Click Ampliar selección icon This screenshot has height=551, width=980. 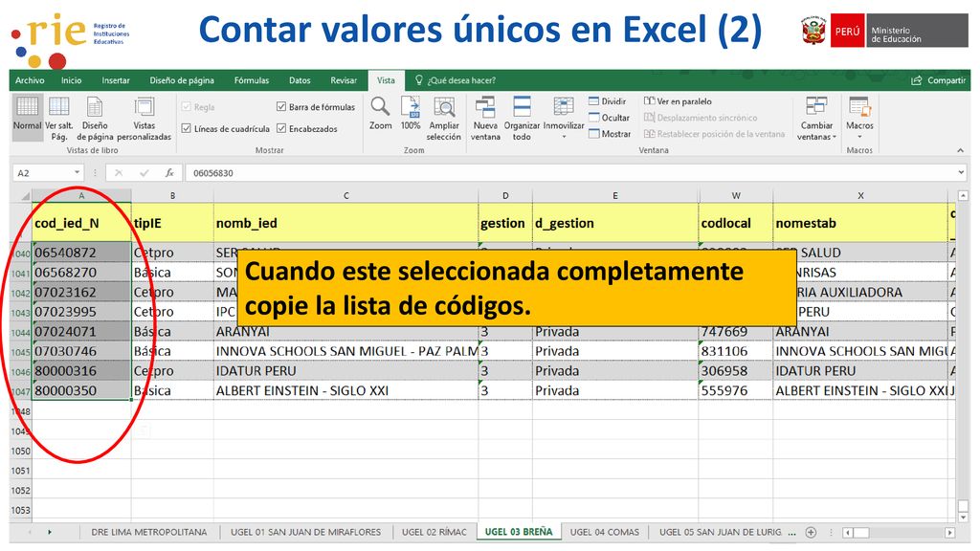click(x=444, y=107)
